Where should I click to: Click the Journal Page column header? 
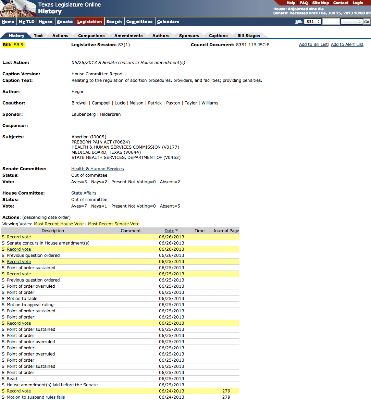pyautogui.click(x=226, y=231)
